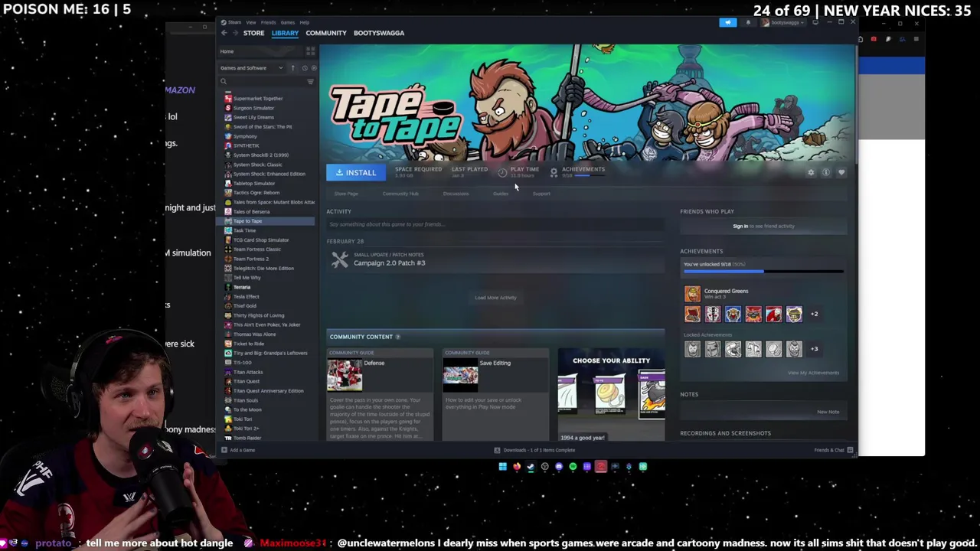Open the Store Page link
This screenshot has height=551, width=980.
point(346,194)
